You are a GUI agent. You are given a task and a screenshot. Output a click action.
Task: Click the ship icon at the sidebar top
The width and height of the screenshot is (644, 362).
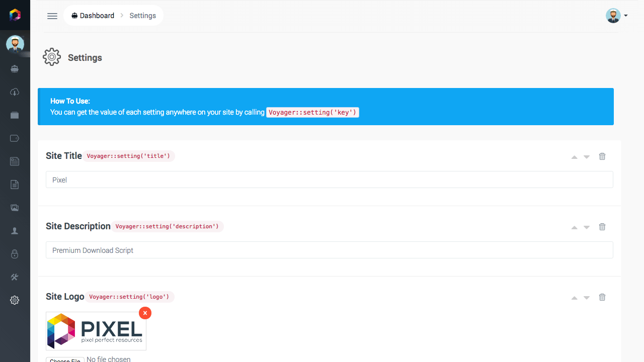15,69
